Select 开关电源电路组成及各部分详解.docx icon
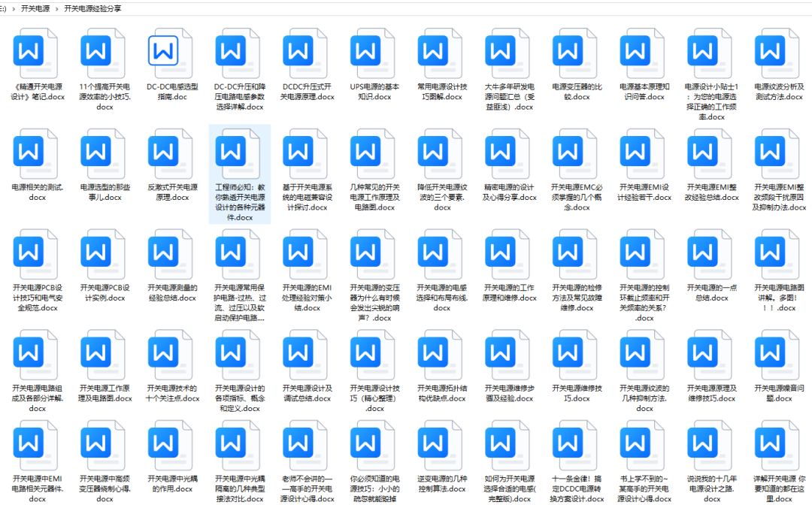812x505 pixels. [35, 355]
